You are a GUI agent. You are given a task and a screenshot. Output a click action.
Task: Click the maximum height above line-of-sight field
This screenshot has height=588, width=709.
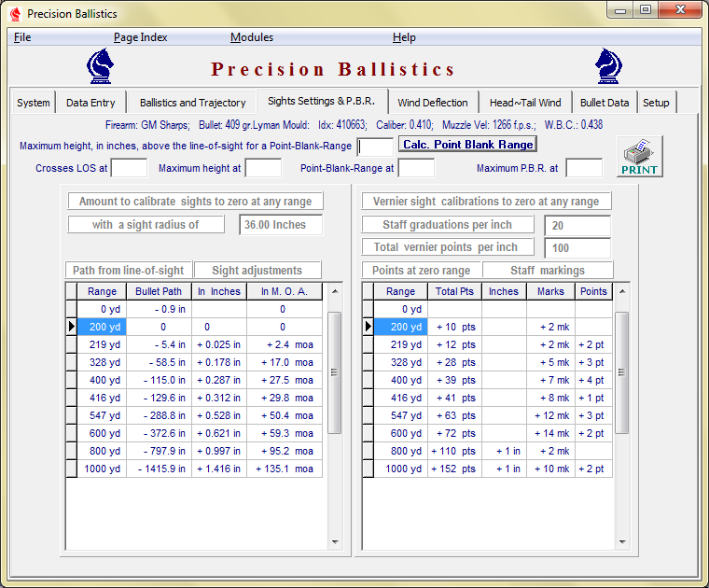375,147
